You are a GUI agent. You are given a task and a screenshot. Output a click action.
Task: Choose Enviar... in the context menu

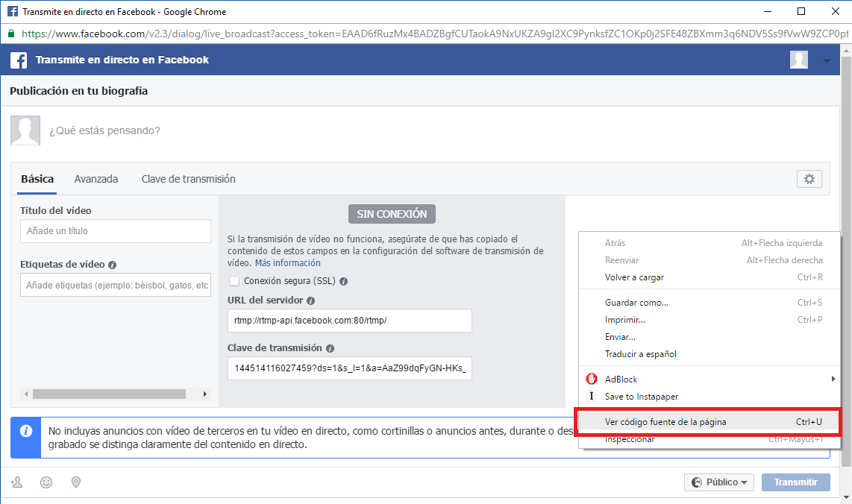point(710,337)
